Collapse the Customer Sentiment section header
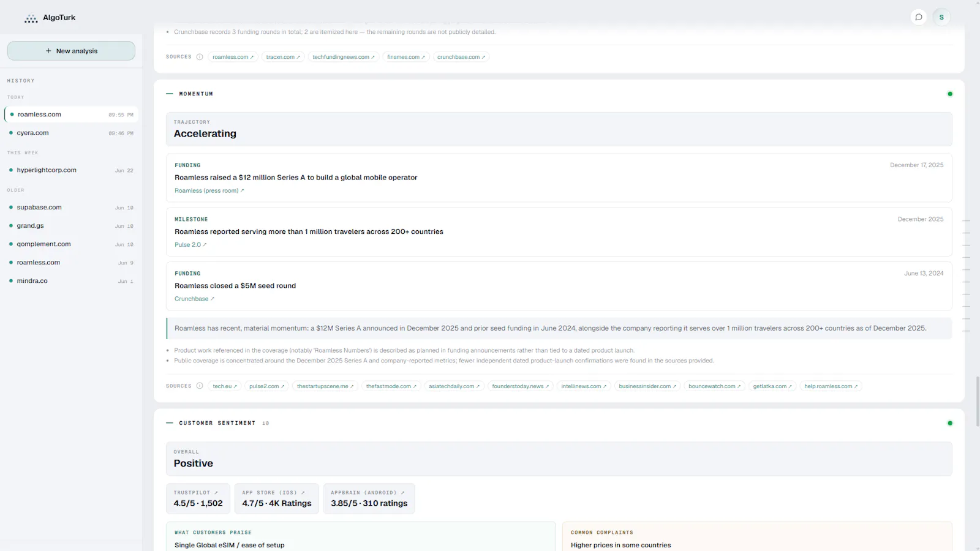 [217, 423]
